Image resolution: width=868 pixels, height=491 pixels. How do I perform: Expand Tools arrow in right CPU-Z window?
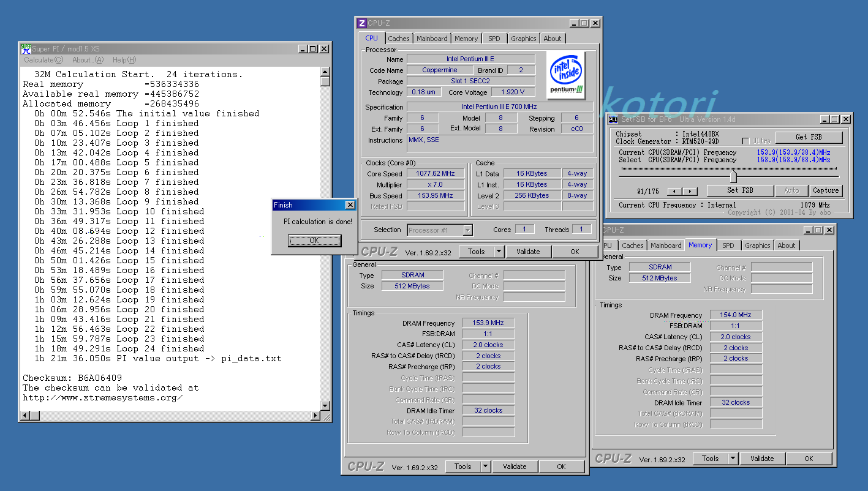pos(733,459)
